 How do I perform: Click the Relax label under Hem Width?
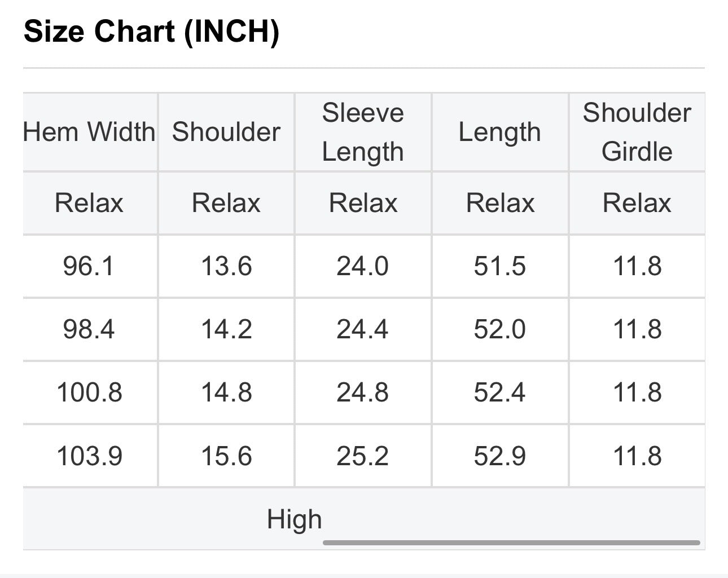[89, 202]
